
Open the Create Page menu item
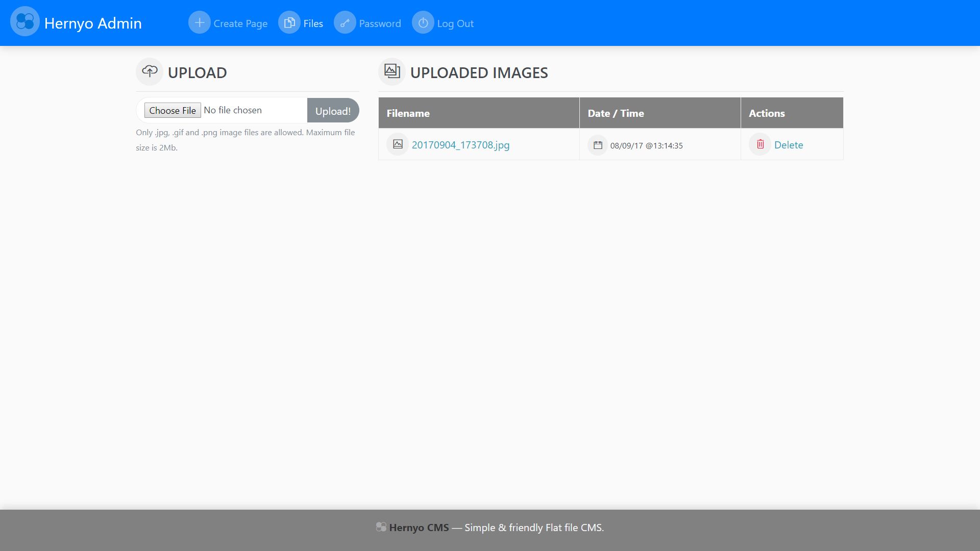[240, 23]
